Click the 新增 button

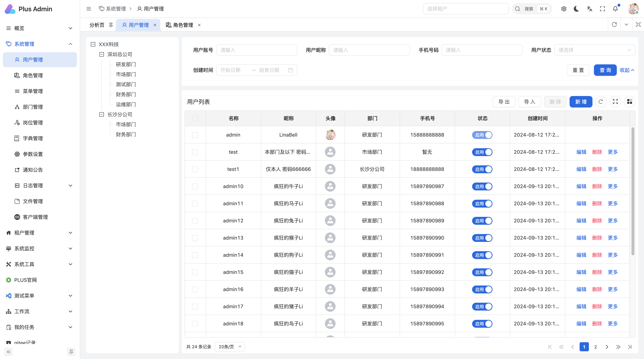[x=581, y=102]
